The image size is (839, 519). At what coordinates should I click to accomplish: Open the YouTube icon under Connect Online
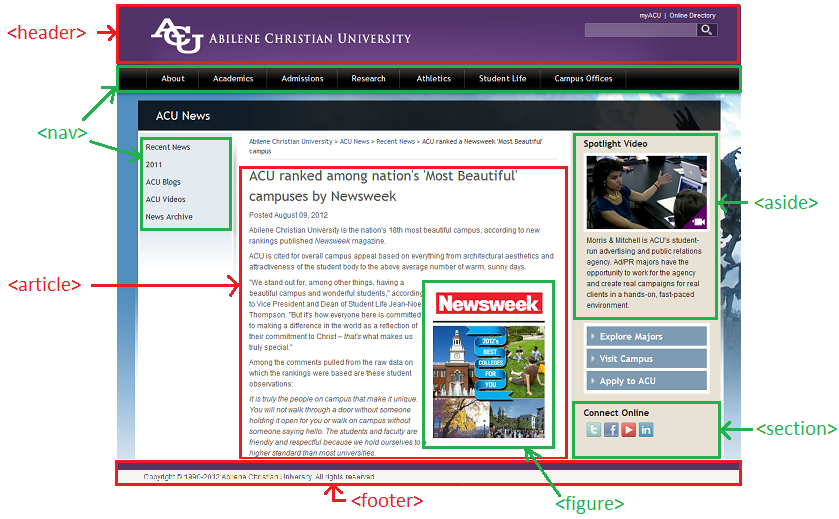(629, 430)
